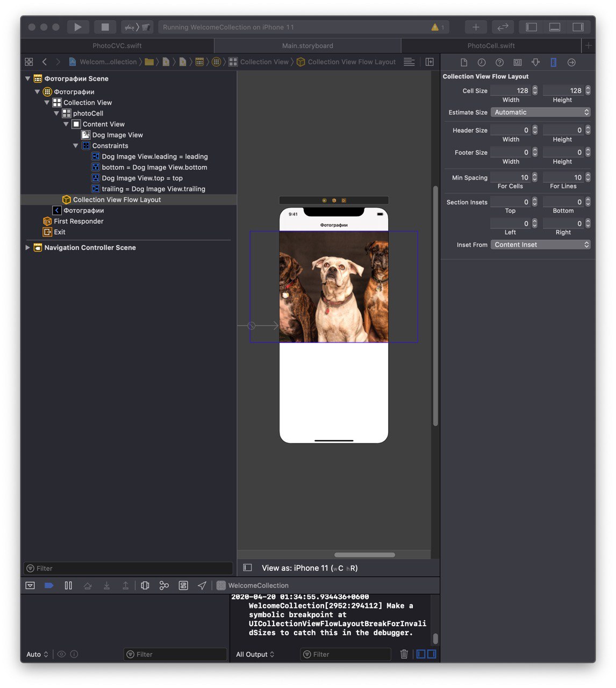Toggle breakpoints activation
616x688 pixels.
49,585
